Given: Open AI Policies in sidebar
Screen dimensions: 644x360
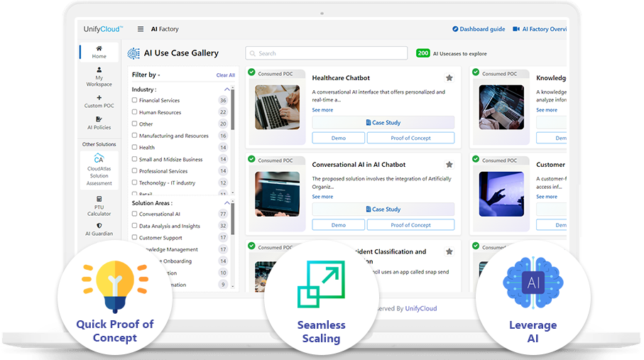Looking at the screenshot, I should [99, 123].
